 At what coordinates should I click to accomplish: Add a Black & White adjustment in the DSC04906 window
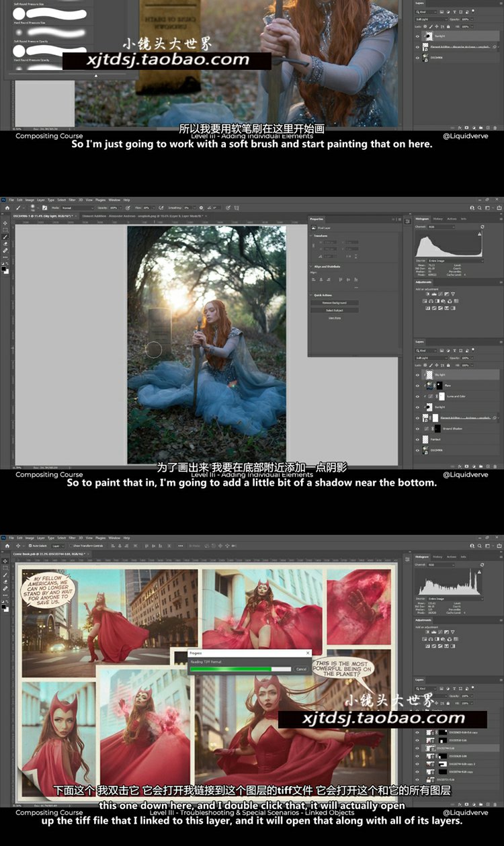(x=437, y=301)
